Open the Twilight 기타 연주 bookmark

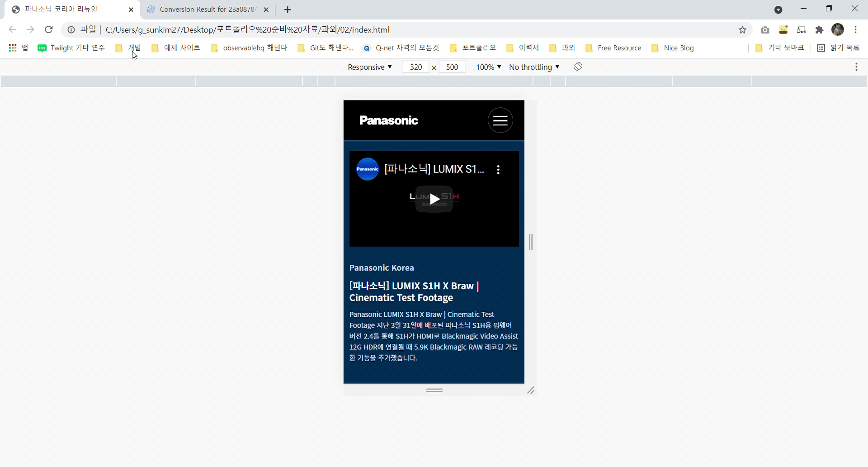pos(71,48)
